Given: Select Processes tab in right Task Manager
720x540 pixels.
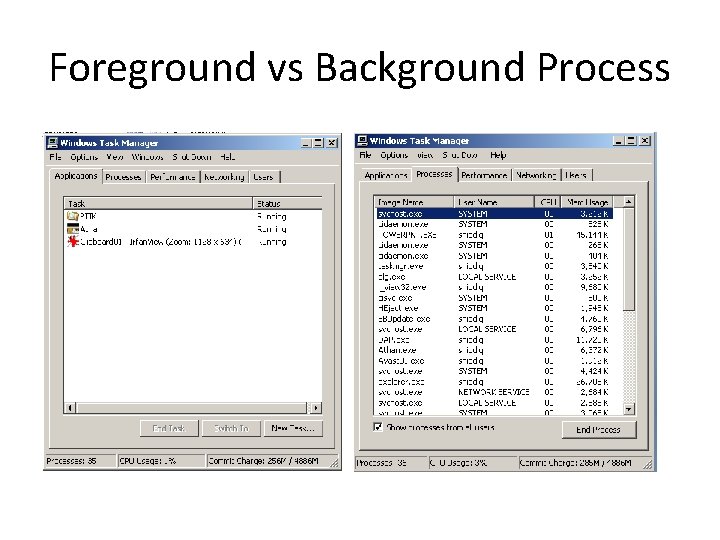Looking at the screenshot, I should [434, 174].
